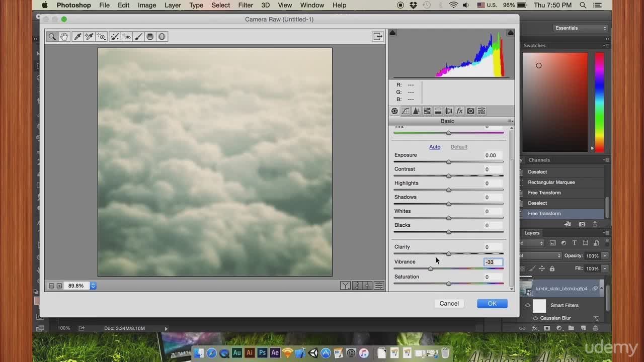Delete layer via Layers panel trash
644x362 pixels.
click(x=595, y=328)
